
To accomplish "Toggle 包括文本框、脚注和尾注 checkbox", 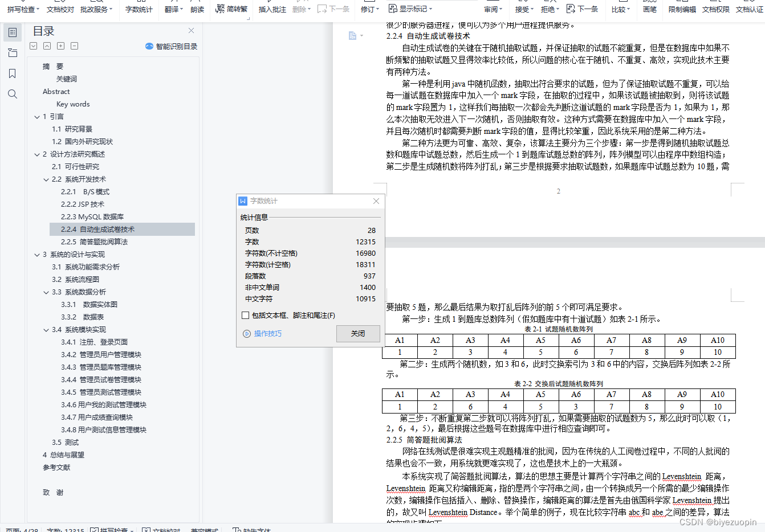I will coord(246,315).
